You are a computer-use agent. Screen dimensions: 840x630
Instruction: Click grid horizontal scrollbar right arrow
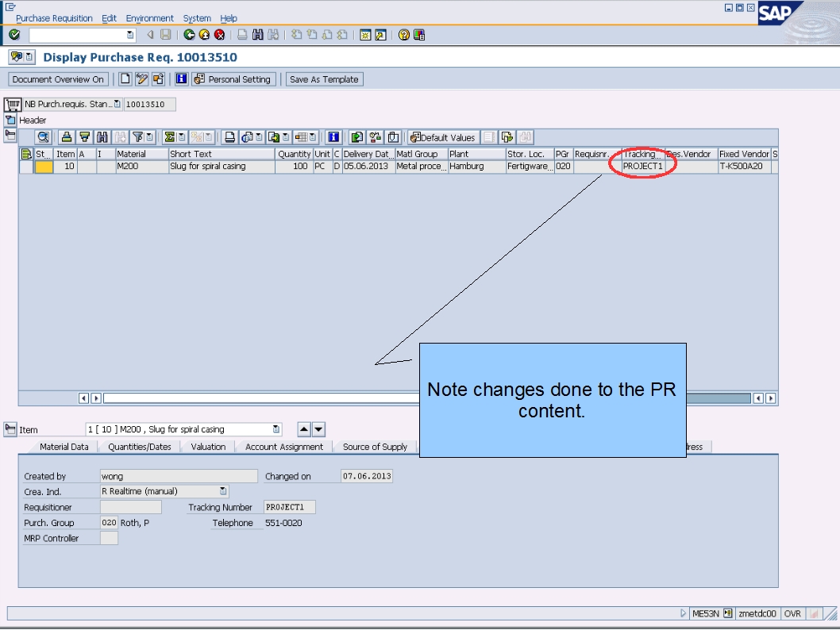pos(770,398)
